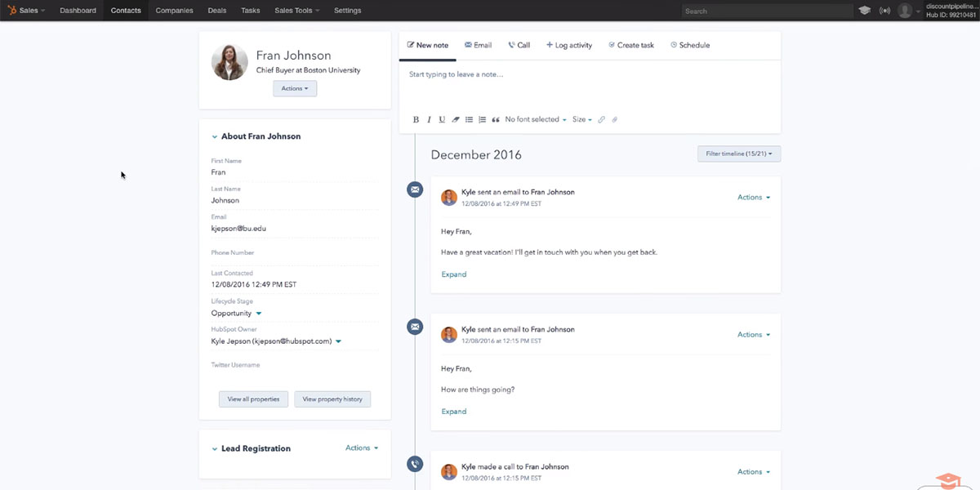The height and width of the screenshot is (490, 980).
Task: Open the font Size dropdown
Action: pos(582,119)
